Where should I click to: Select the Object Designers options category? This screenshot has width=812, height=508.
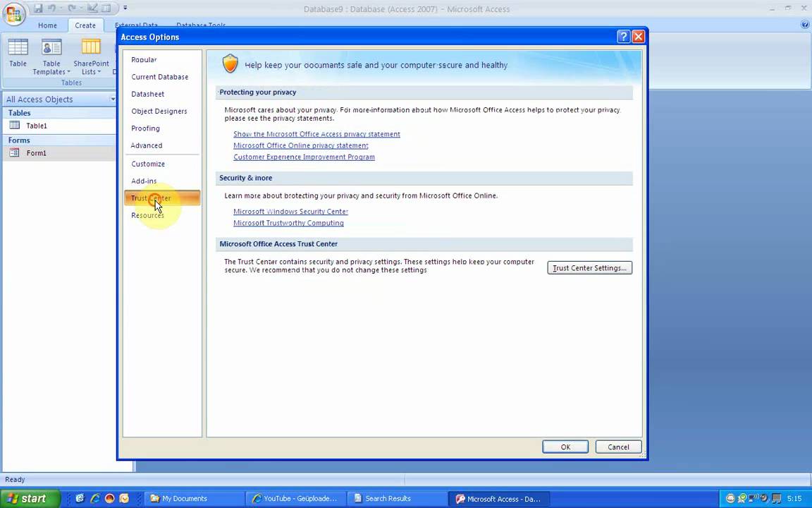(x=162, y=111)
